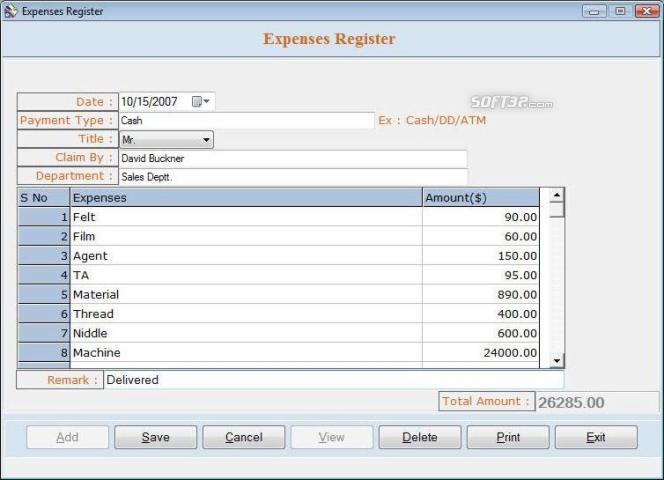The height and width of the screenshot is (480, 664).
Task: Click the scroll up arrow of expenses table
Action: point(556,195)
